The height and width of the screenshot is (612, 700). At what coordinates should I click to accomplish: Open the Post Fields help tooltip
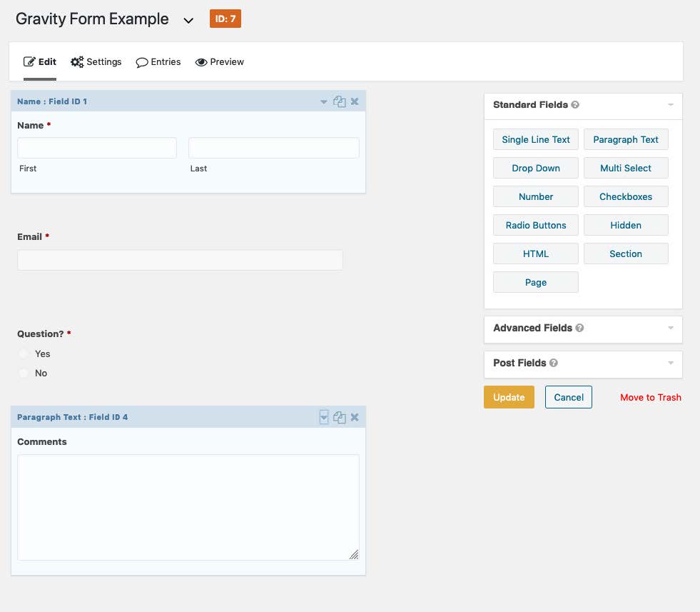[554, 363]
